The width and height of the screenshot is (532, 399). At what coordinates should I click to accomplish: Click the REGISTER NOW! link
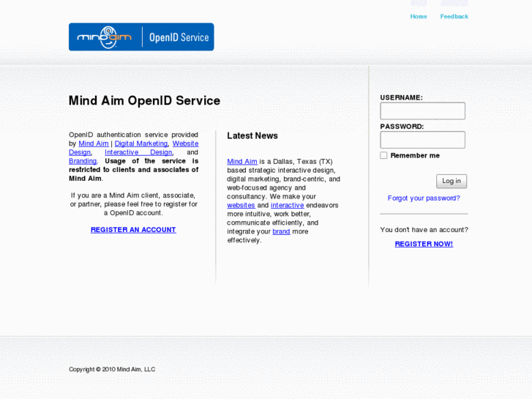tap(424, 244)
